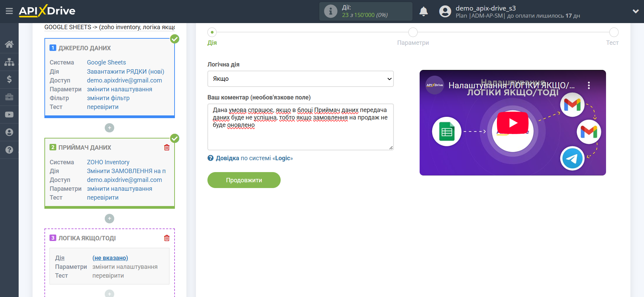
Task: Open the Логічна дія dropdown
Action: 300,79
